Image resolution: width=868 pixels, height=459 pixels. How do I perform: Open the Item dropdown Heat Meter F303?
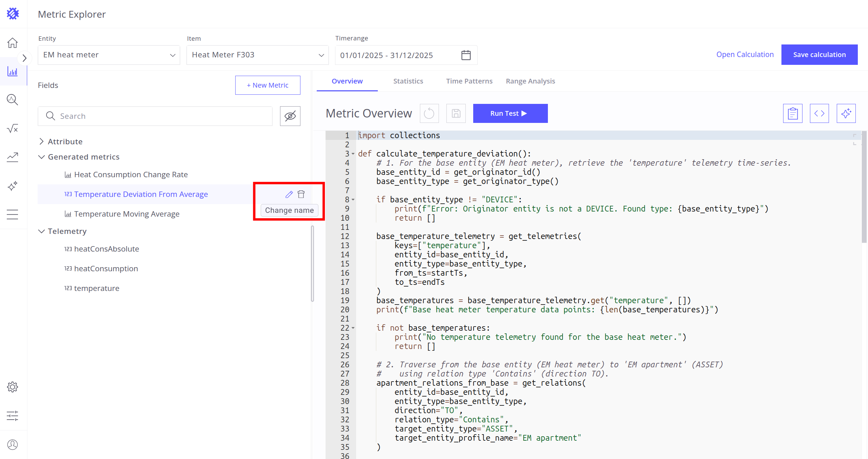257,55
